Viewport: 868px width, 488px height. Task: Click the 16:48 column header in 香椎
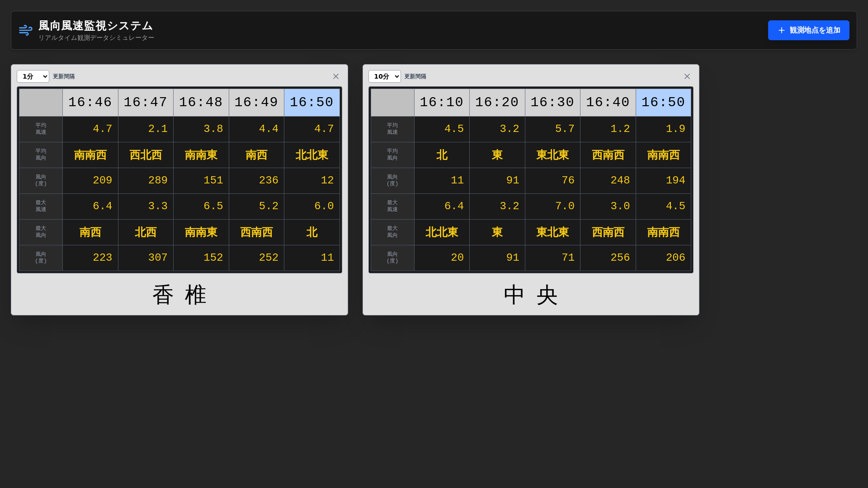pos(201,103)
